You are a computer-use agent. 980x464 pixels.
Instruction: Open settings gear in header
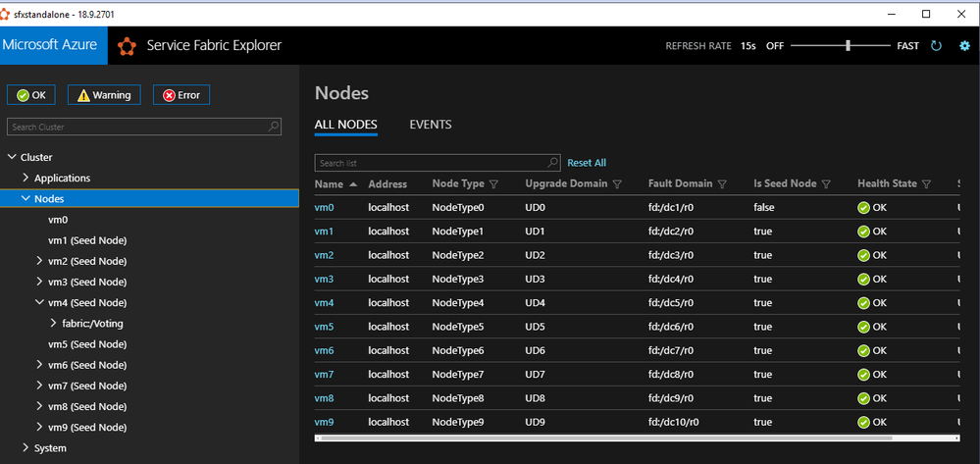click(x=964, y=46)
